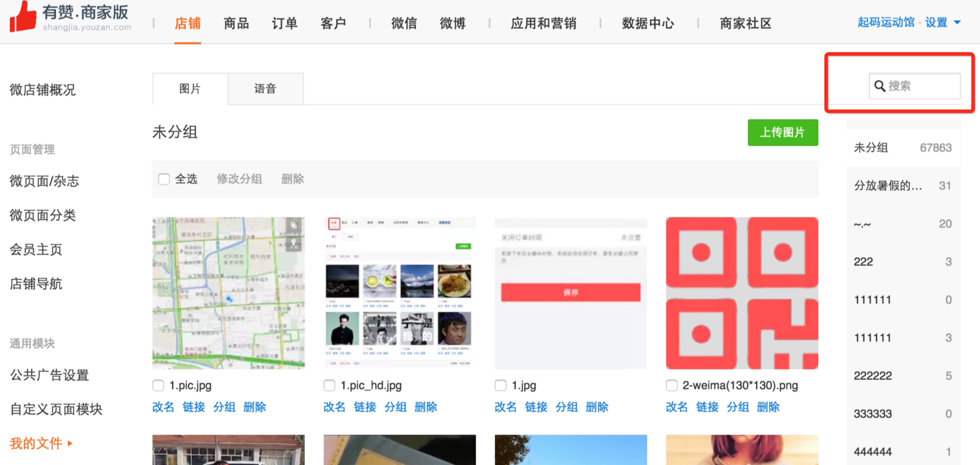
Task: Open 自定义页面模块 in the sidebar
Action: (x=56, y=409)
